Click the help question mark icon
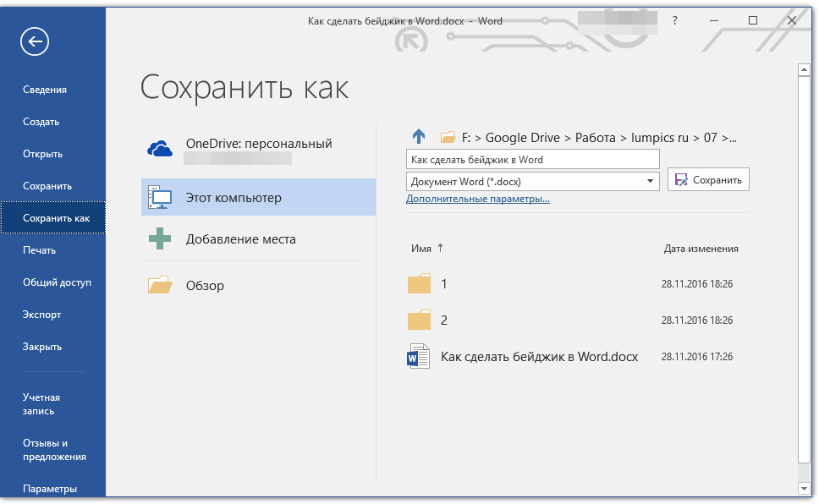This screenshot has height=504, width=819. coord(674,21)
